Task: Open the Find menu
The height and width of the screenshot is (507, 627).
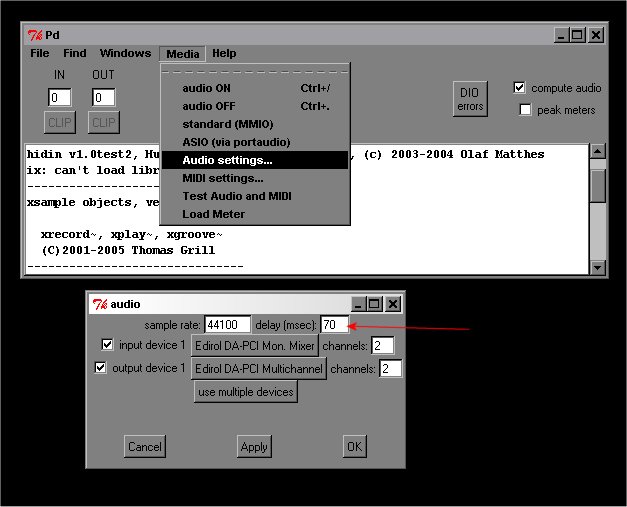Action: click(75, 54)
